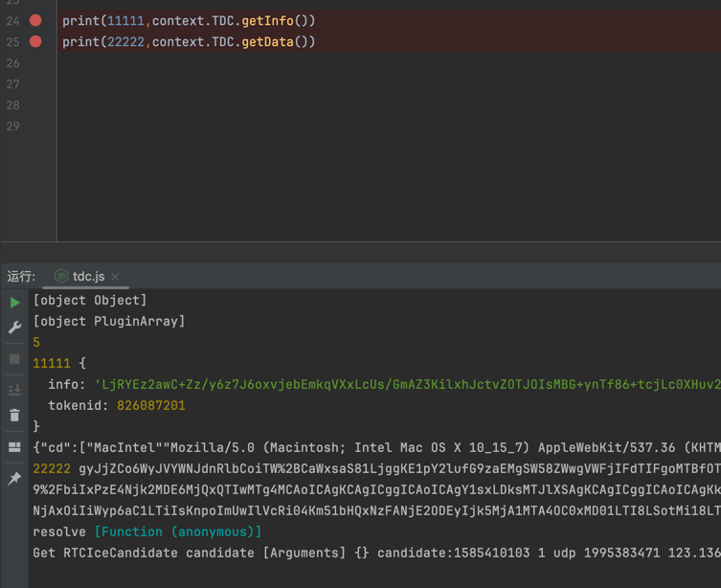Viewport: 721px width, 588px height.
Task: Toggle off the breakpoint on line 25
Action: tap(35, 41)
